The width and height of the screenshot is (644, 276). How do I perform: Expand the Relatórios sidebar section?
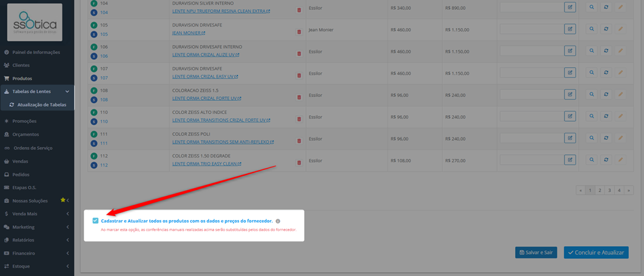point(37,240)
